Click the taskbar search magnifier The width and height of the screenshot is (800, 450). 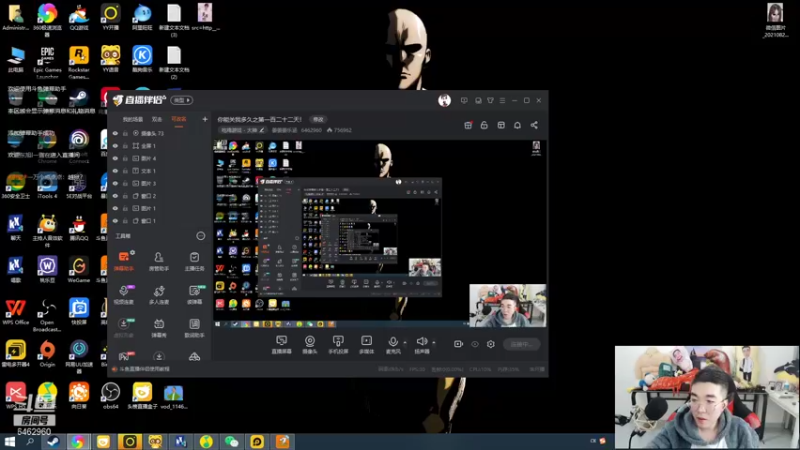(30, 441)
